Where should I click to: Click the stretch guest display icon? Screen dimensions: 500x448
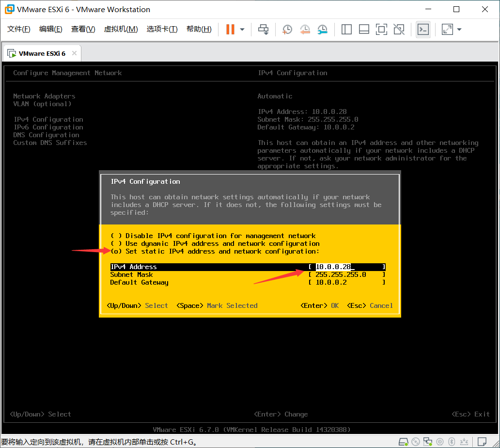coord(447,30)
